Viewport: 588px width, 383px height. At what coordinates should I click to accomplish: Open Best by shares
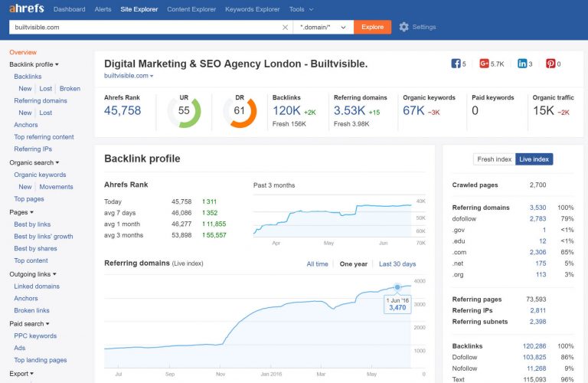point(36,248)
